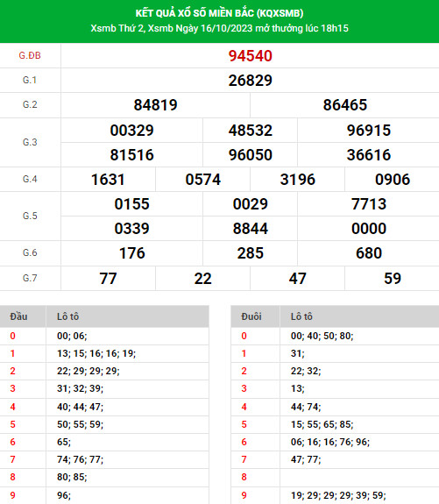Click G.2 number 84819
439x504 pixels.
click(x=156, y=105)
